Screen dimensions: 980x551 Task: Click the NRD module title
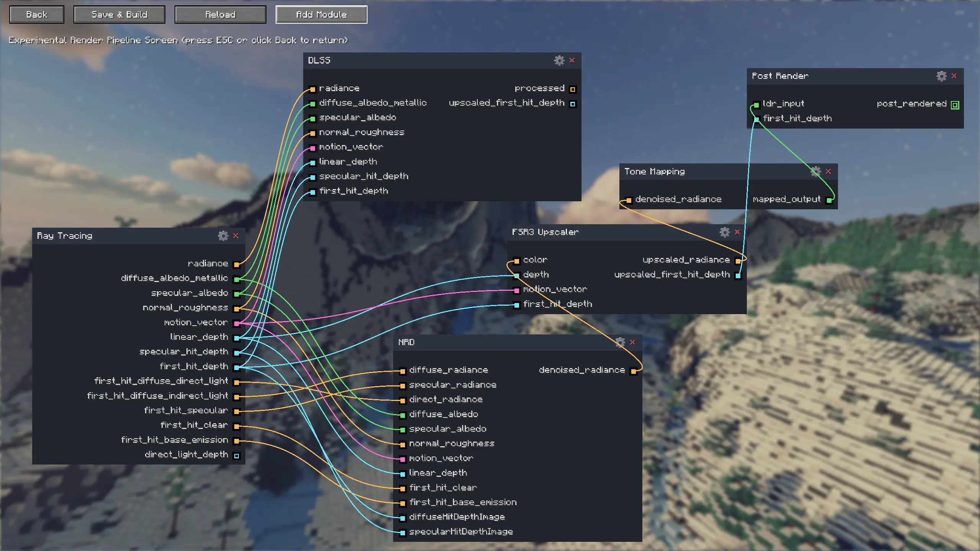pos(406,342)
